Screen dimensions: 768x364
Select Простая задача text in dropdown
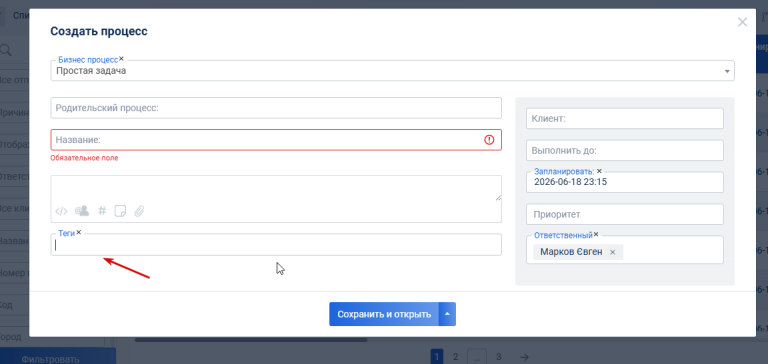click(x=91, y=71)
